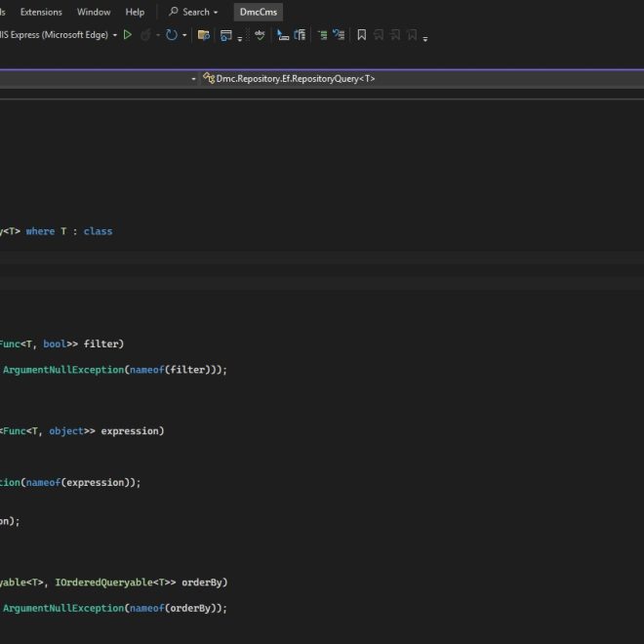The height and width of the screenshot is (644, 644).
Task: Toggle a bookmark on current line
Action: pos(361,35)
